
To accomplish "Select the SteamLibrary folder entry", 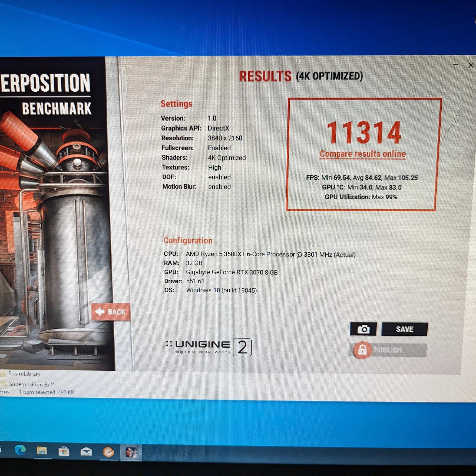I will pyautogui.click(x=24, y=374).
